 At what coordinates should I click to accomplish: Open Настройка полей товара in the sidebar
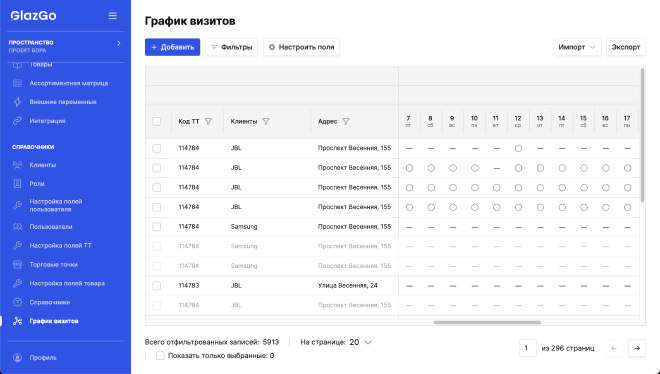(67, 283)
